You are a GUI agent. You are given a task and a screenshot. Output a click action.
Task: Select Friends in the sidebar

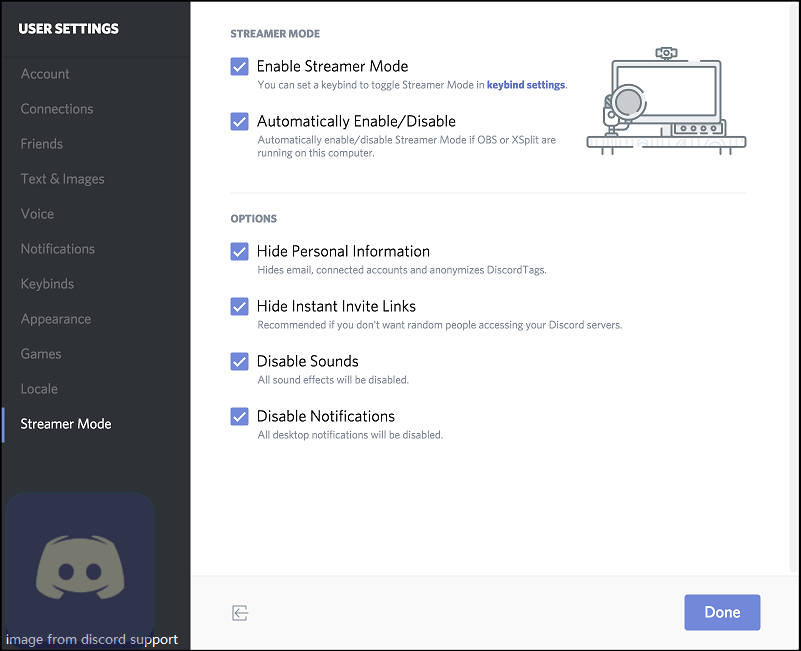pyautogui.click(x=42, y=144)
